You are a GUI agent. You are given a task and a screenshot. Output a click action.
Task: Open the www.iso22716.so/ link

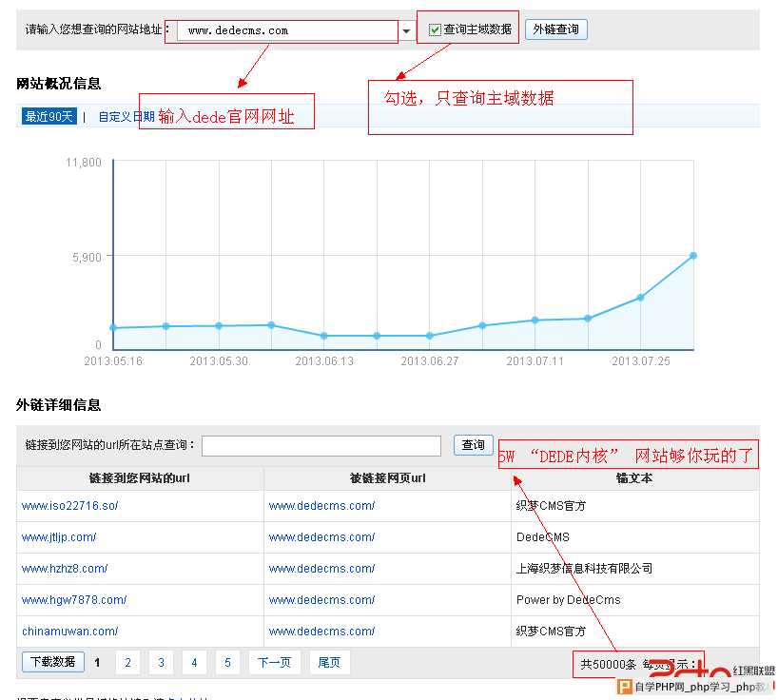tap(70, 506)
